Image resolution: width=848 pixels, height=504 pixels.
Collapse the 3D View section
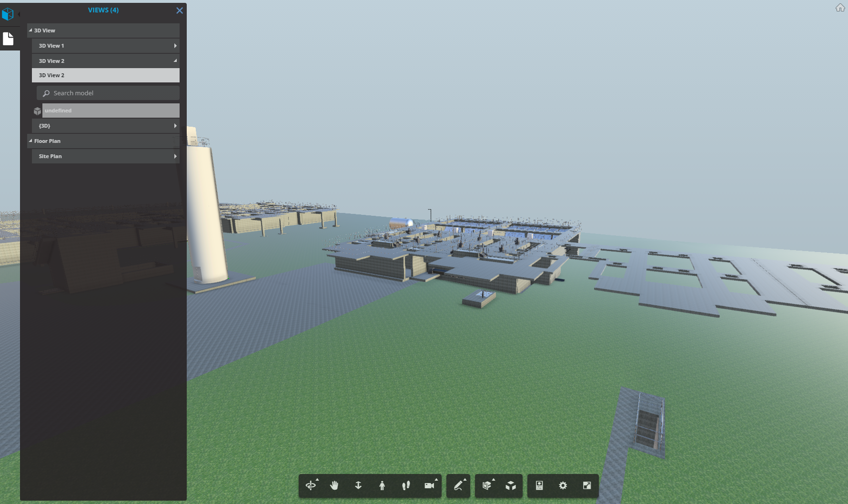click(30, 30)
